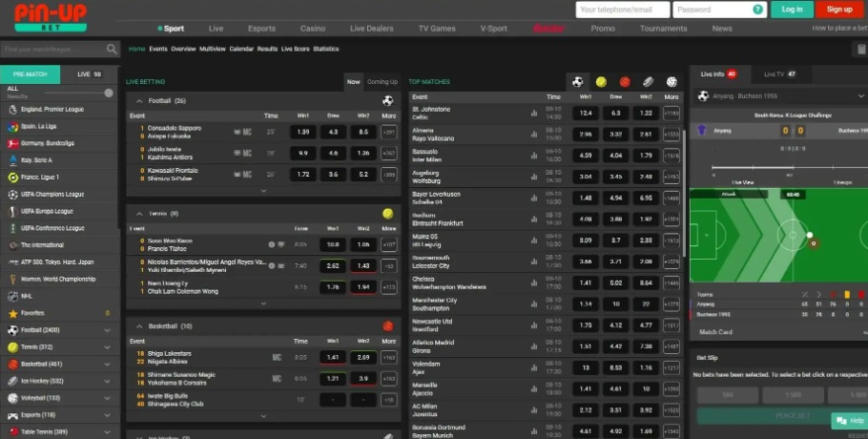
Task: Open the password help icon
Action: 757,10
